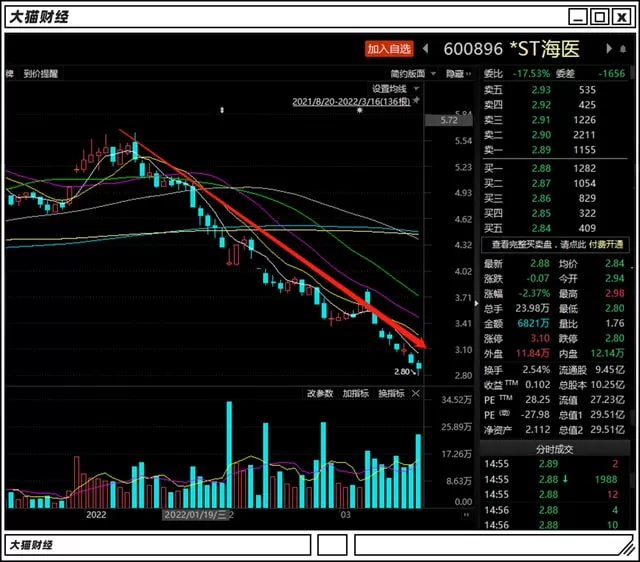The image size is (640, 562).
Task: Click the date range 2021/8/20-2022/3/16 link
Action: pos(351,101)
